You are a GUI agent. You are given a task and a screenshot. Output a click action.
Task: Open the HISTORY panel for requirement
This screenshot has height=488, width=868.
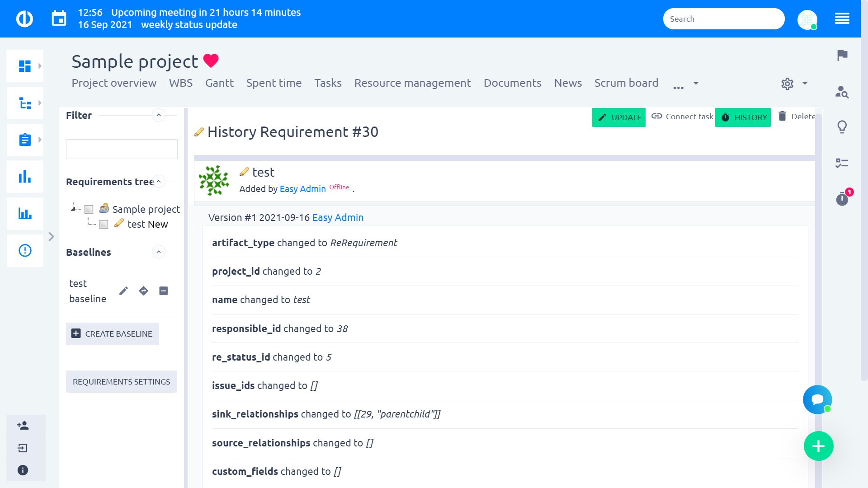tap(743, 117)
